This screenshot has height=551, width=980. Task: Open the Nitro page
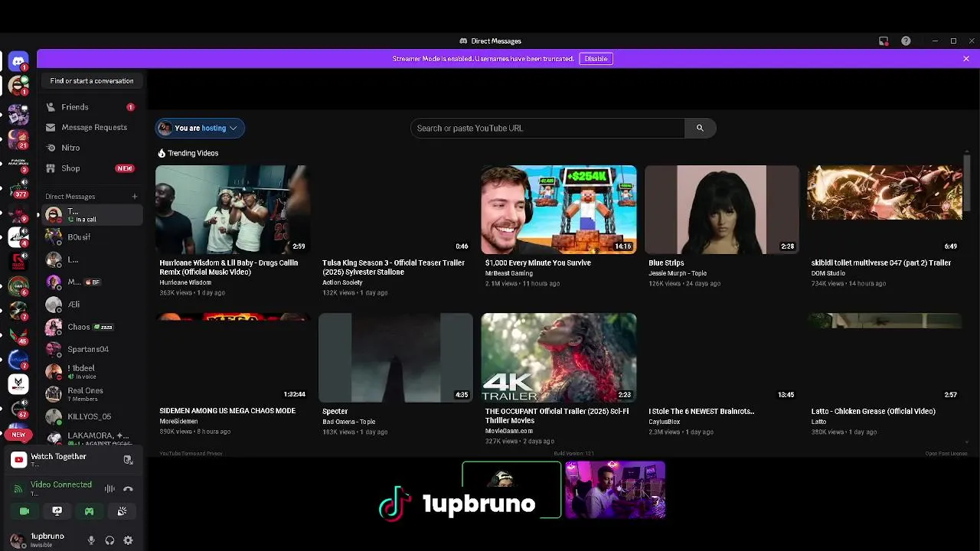pos(70,148)
